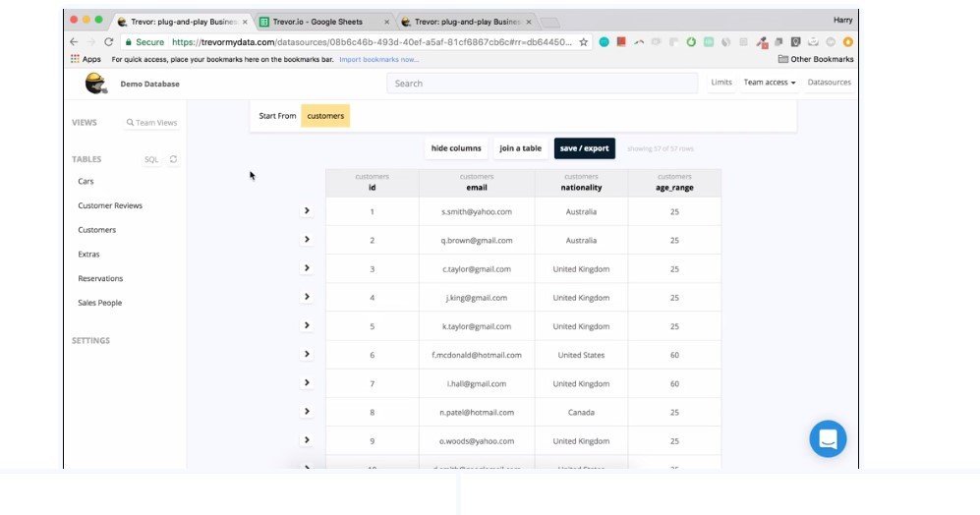980x515 pixels.
Task: Go back with browser back arrow
Action: 74,42
